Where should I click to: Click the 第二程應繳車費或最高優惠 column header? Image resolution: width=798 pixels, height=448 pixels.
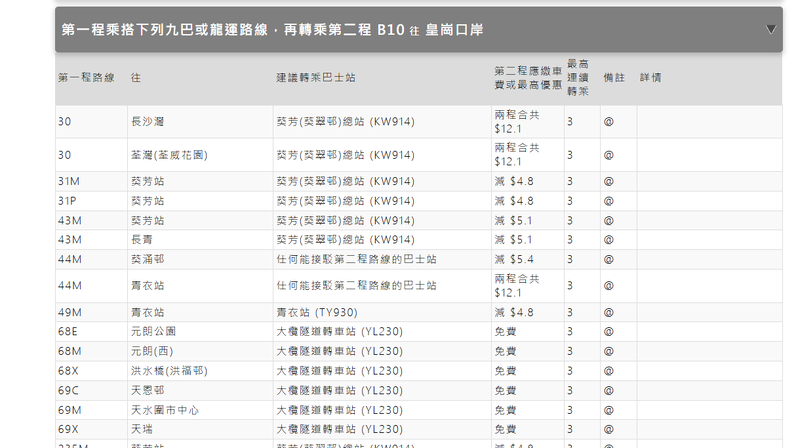tap(528, 78)
